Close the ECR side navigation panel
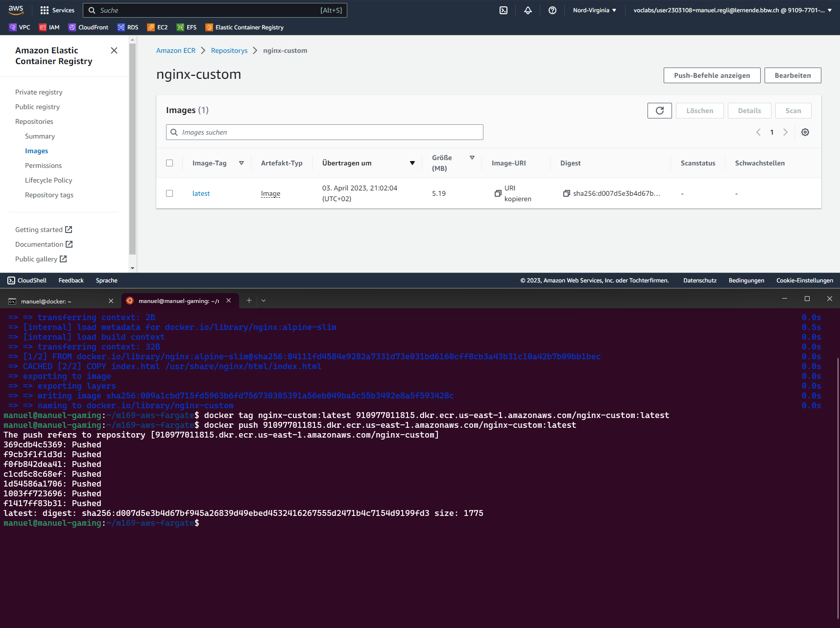Viewport: 840px width, 628px height. 114,50
